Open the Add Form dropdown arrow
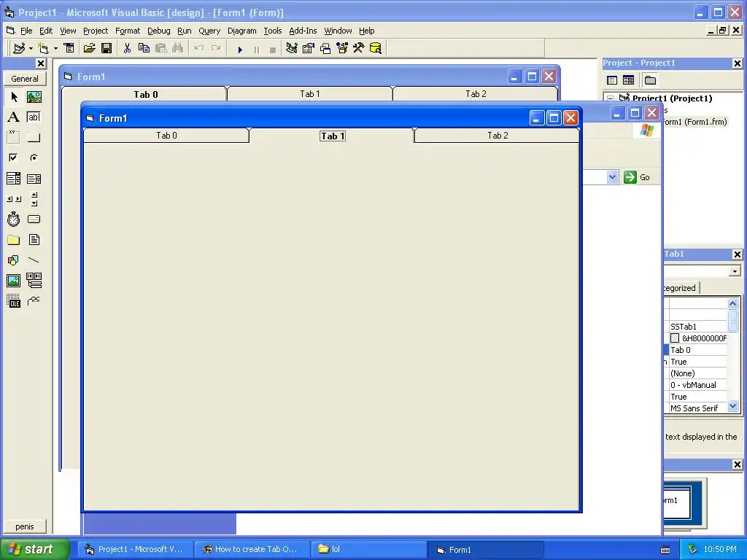The height and width of the screenshot is (560, 747). point(55,48)
